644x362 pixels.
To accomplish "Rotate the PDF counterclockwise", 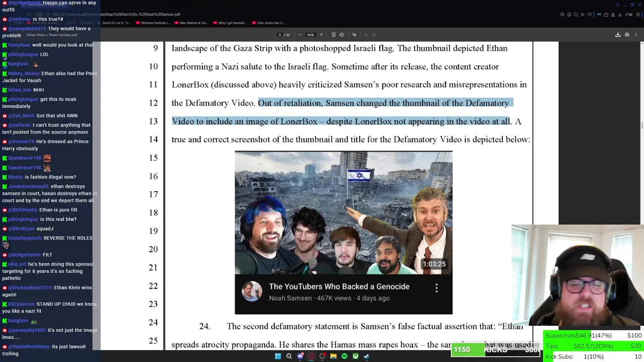I will pos(342,35).
